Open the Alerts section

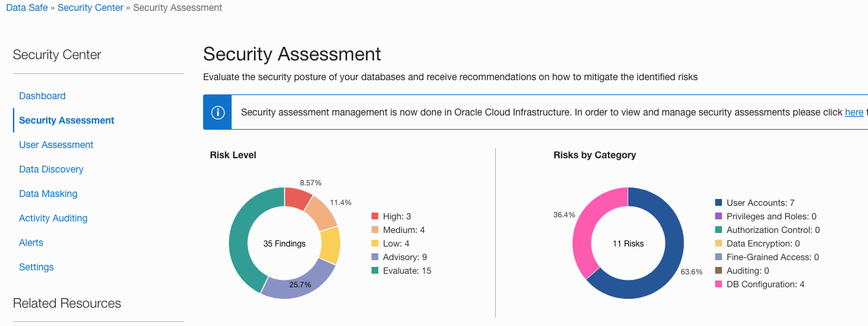click(31, 242)
